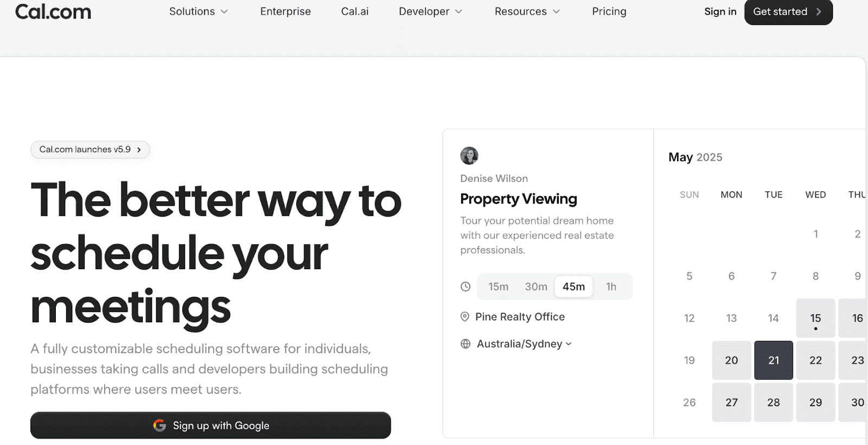Select May 27 on the calendar
This screenshot has height=445, width=868.
point(731,402)
